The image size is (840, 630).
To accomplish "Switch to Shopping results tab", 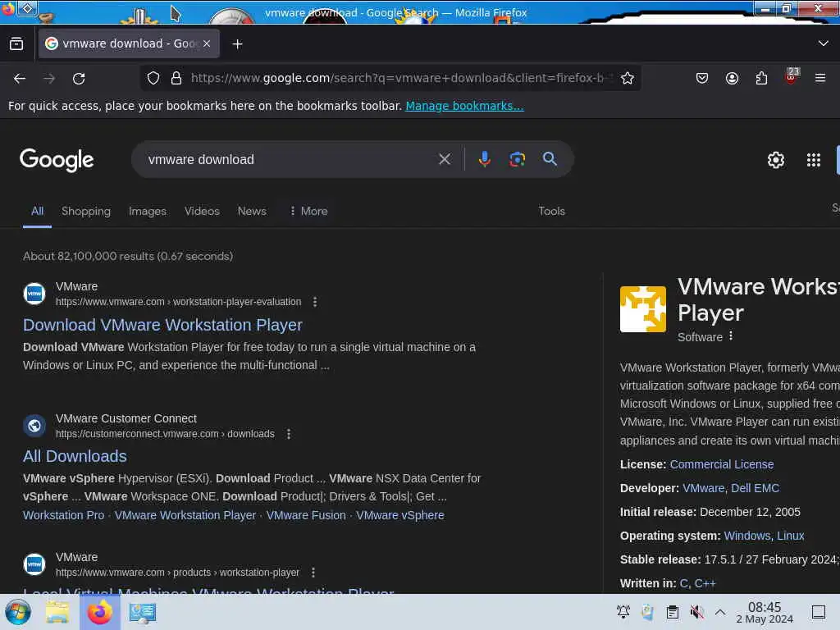I will 85,211.
